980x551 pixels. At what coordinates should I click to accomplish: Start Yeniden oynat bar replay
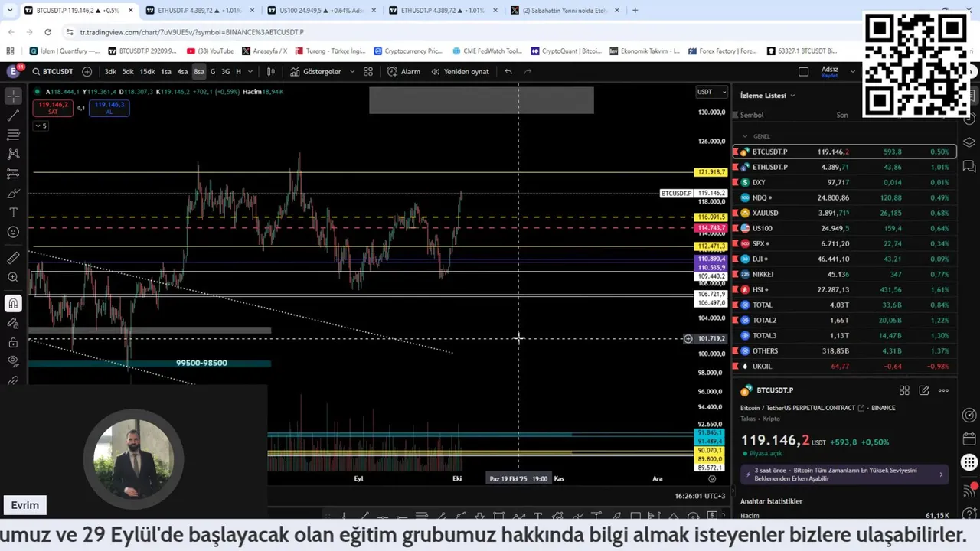tap(459, 71)
